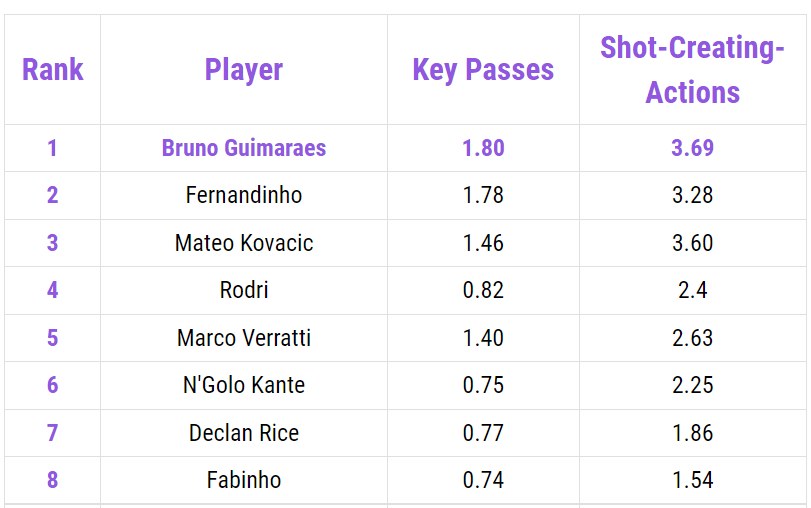The height and width of the screenshot is (508, 811).
Task: Click rank number 6 cell
Action: click(x=52, y=385)
